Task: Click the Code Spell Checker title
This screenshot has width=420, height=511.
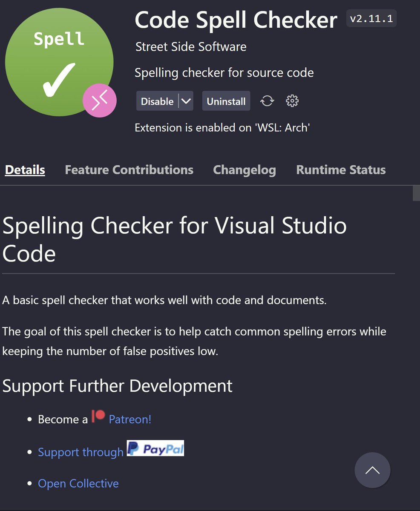Action: click(236, 20)
